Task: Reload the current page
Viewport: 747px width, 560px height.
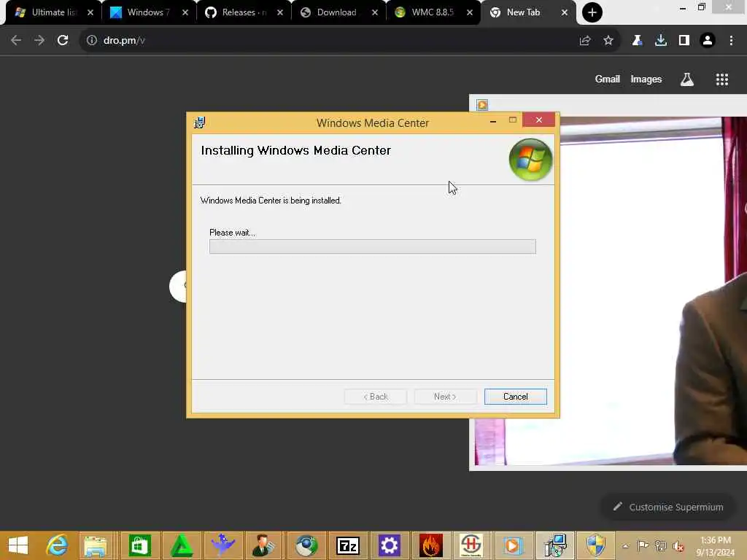Action: click(63, 41)
